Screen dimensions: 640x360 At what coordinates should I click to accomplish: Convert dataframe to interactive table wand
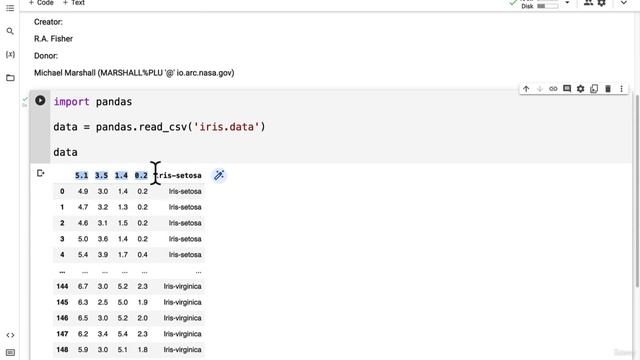(x=219, y=176)
